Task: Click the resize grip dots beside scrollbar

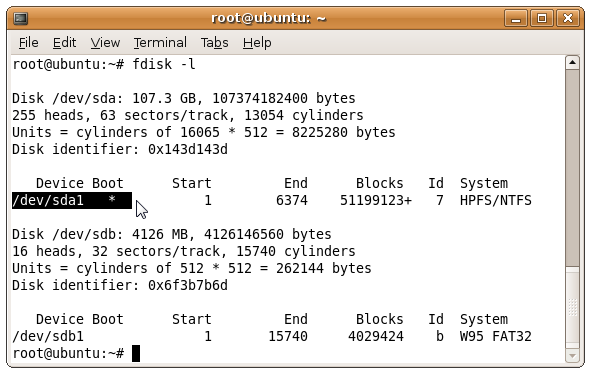Action: (572, 307)
